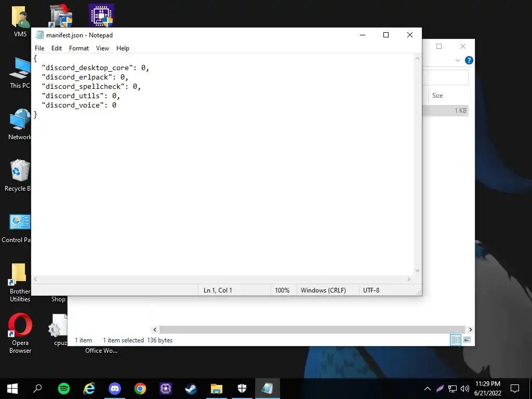Click the Help icon in File Explorer
Viewport: 532px width, 399px height.
click(469, 60)
